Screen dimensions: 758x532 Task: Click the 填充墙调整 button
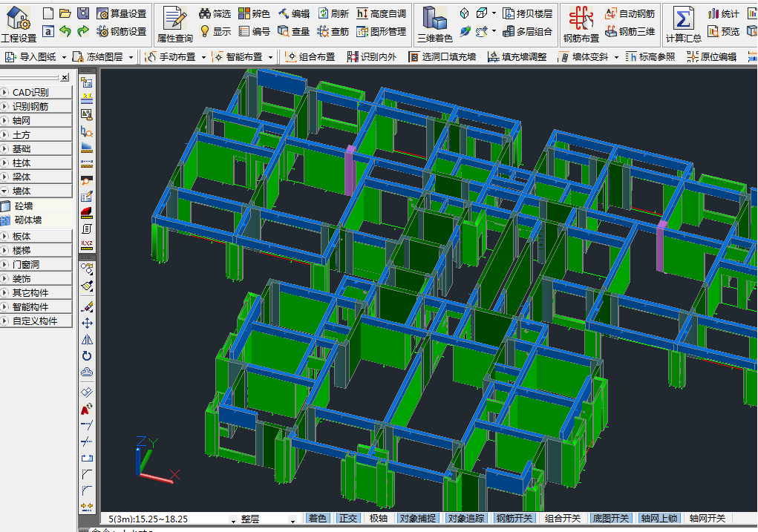(x=517, y=57)
